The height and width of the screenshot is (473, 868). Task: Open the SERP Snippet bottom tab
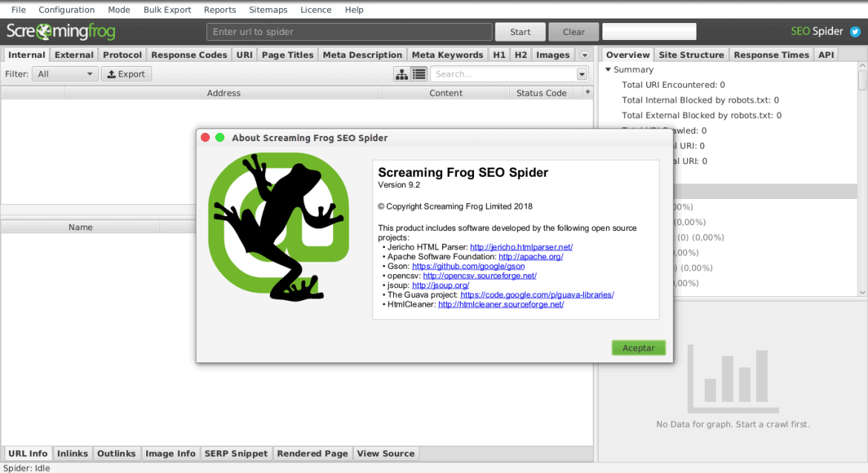tap(236, 454)
